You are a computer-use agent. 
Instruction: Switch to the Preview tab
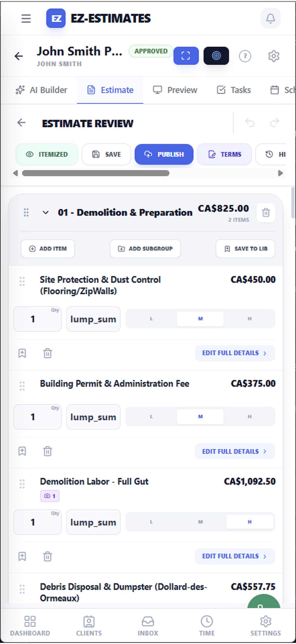click(x=175, y=90)
